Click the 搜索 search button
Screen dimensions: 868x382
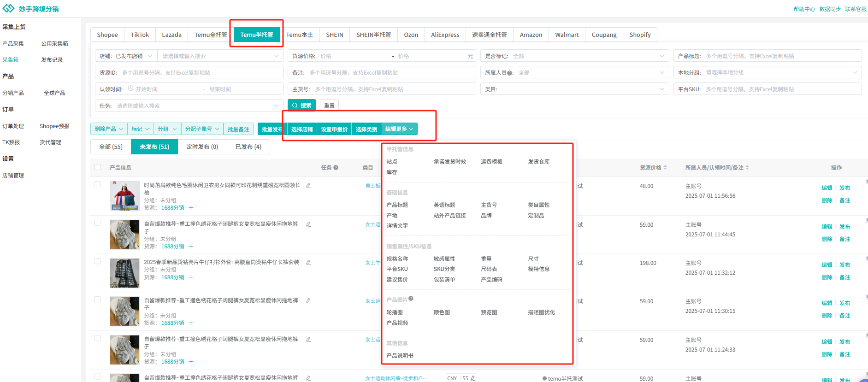(302, 106)
